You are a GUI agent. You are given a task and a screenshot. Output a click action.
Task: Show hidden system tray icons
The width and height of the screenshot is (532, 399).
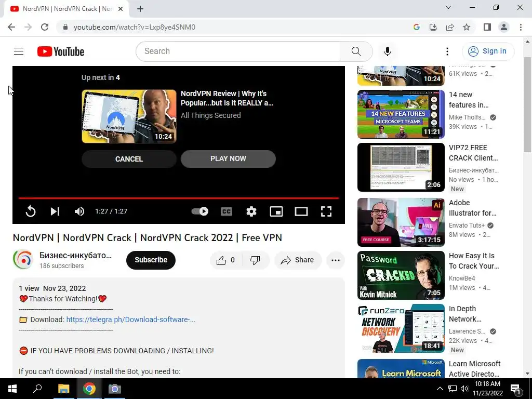pyautogui.click(x=440, y=389)
